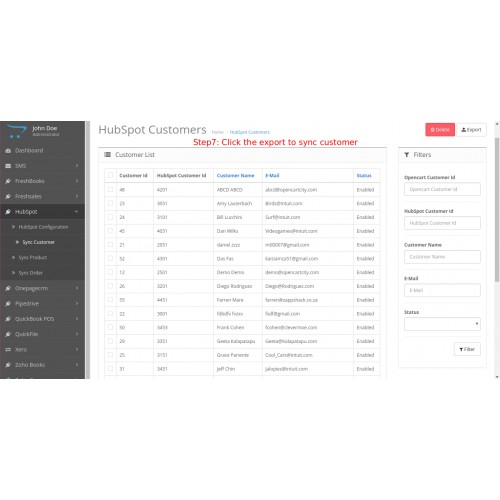
Task: Click the shopping cart logo
Action: (x=16, y=131)
